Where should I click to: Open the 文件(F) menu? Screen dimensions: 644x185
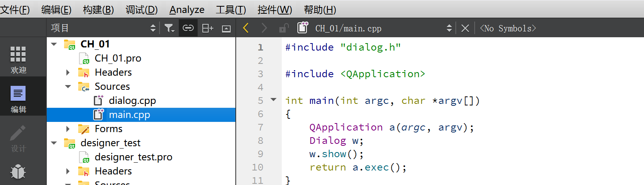pos(15,9)
